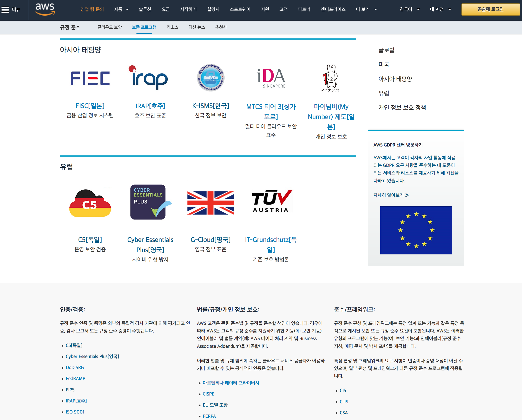The image size is (522, 420).
Task: Open Cyber Essentials Plus[영국] title under badge
Action: coord(150,245)
